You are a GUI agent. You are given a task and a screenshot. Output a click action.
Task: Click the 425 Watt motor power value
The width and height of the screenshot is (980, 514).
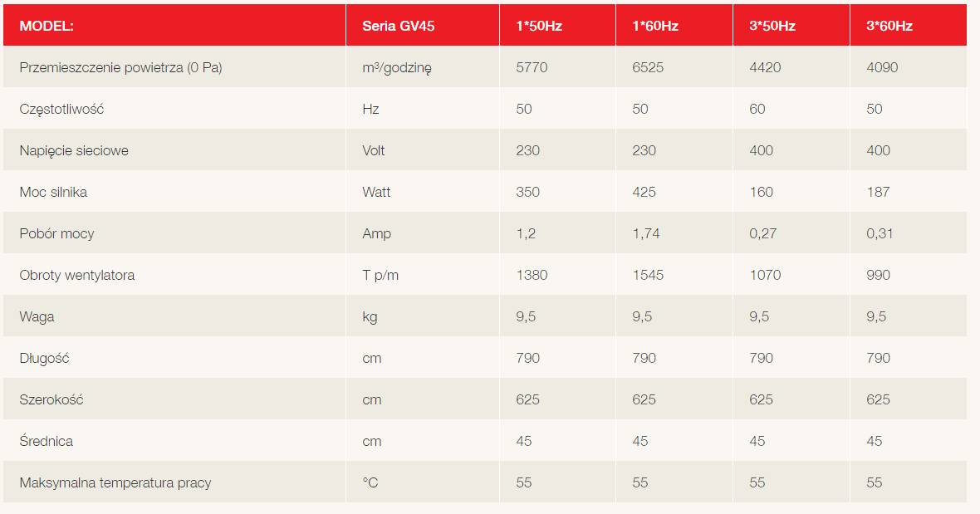click(x=644, y=193)
